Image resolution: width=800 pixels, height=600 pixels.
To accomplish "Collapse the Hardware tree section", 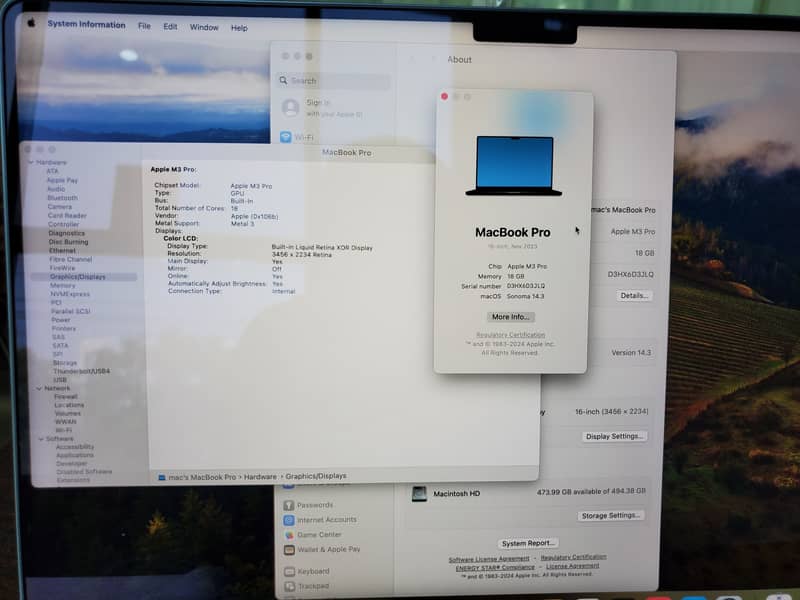I will (x=32, y=162).
